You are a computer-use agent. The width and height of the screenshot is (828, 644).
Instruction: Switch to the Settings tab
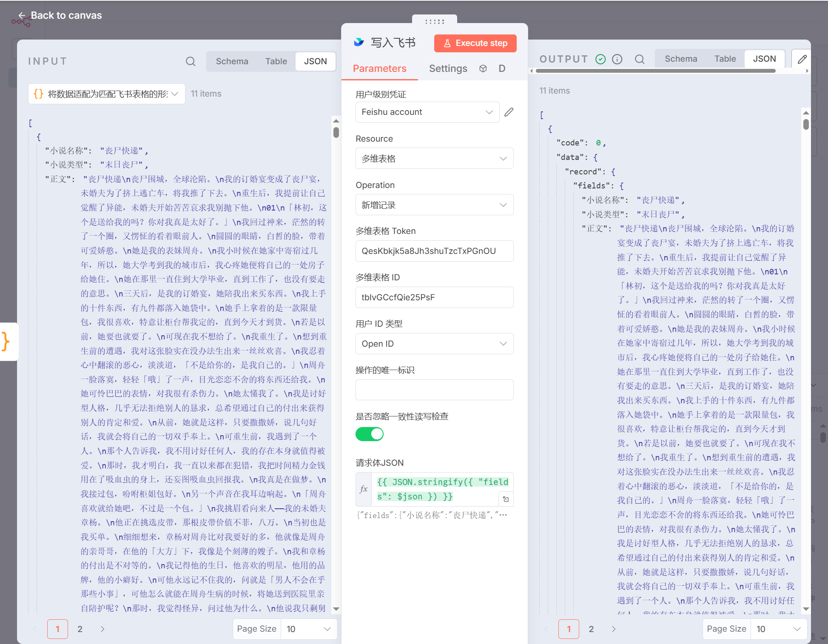[448, 68]
